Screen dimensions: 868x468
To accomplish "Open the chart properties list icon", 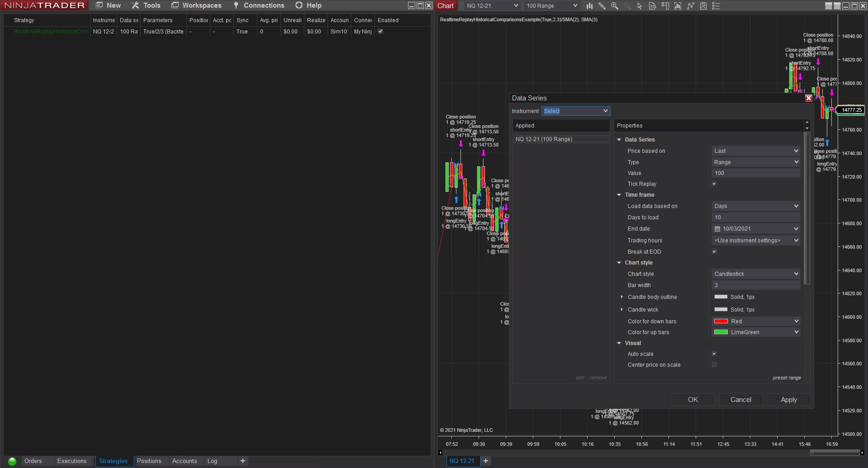I will point(716,6).
